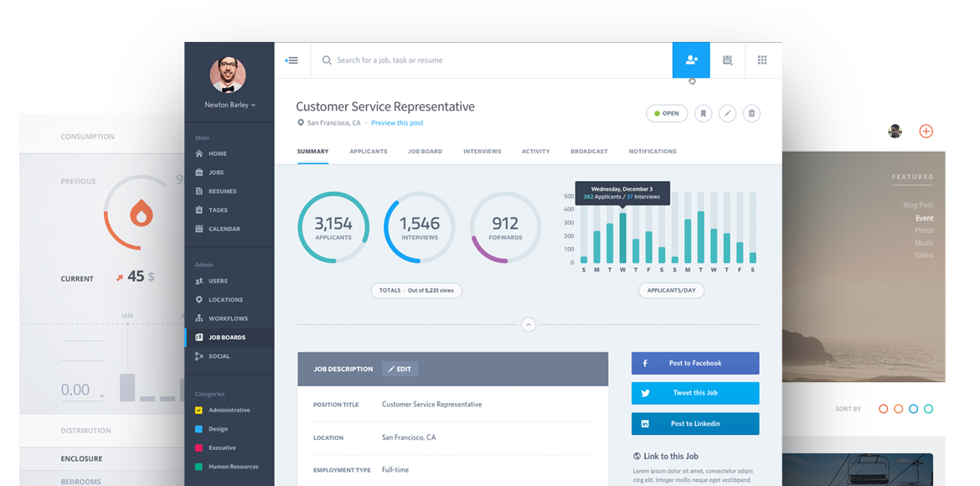The width and height of the screenshot is (980, 486).
Task: Toggle the Administrative category checkbox
Action: click(x=199, y=411)
